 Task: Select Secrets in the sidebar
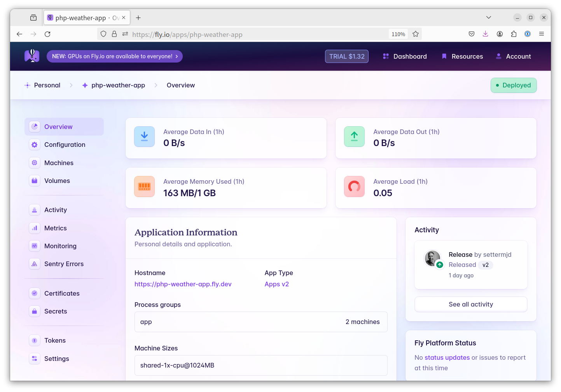pos(64,311)
